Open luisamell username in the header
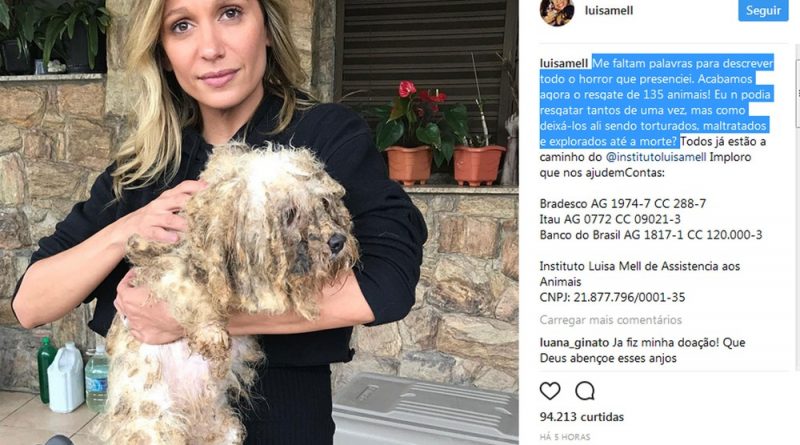The image size is (800, 445). tap(609, 11)
